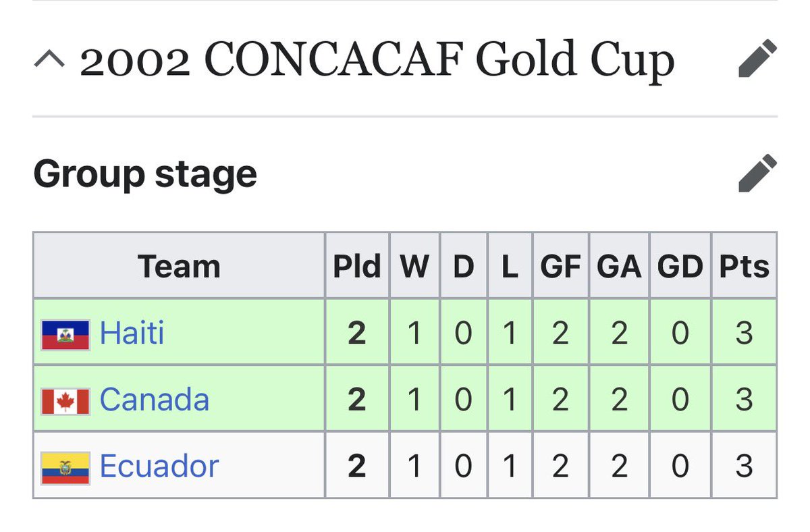Edit the 2002 CONCACAF Gold Cup section
This screenshot has height=532, width=810.
point(758,59)
